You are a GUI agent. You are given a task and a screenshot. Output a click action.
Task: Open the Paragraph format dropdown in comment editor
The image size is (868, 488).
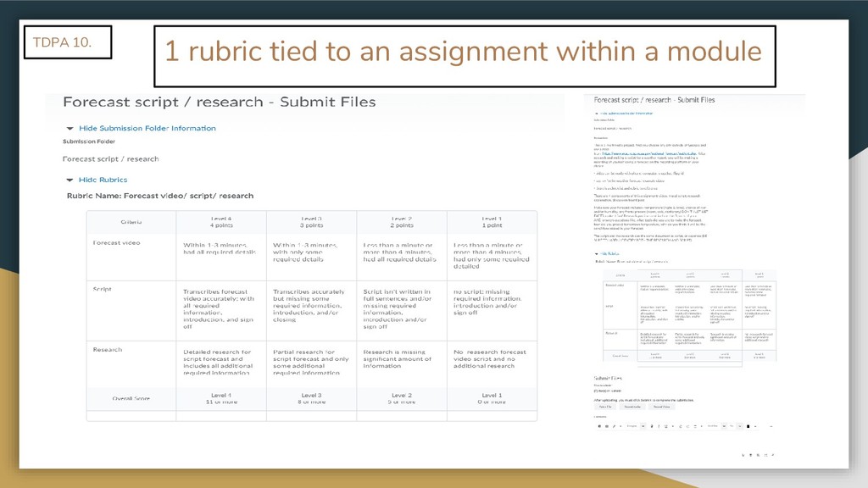pos(636,426)
